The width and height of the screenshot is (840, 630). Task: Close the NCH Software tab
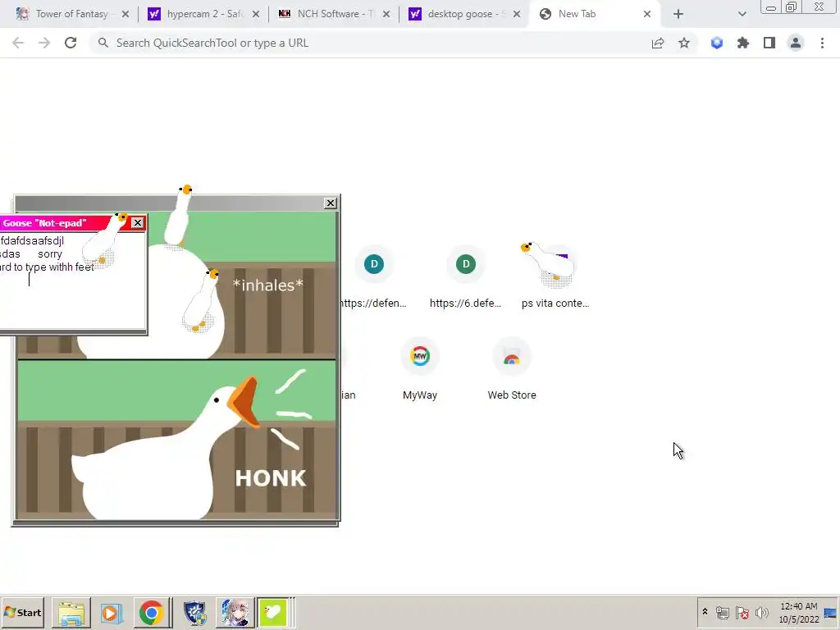(386, 15)
